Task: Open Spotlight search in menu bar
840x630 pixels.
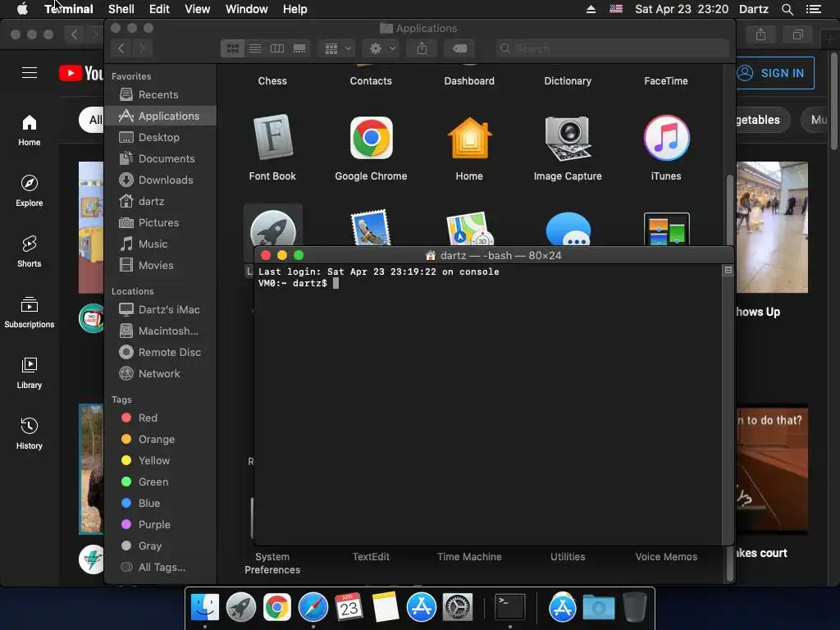Action: 787,9
